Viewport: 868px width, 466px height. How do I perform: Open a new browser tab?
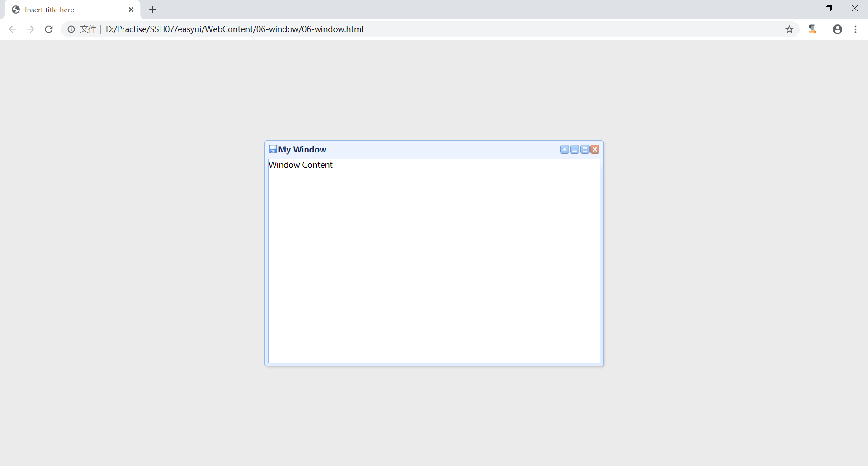pyautogui.click(x=152, y=9)
